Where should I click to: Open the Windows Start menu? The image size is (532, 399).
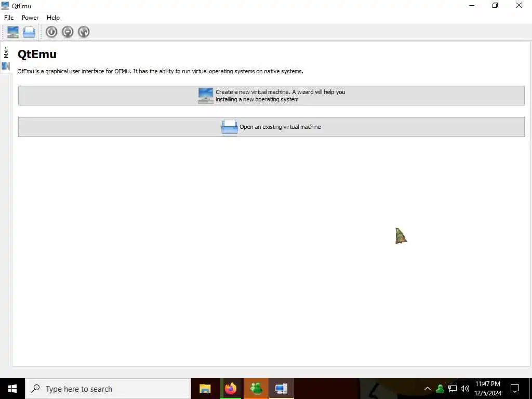point(12,389)
